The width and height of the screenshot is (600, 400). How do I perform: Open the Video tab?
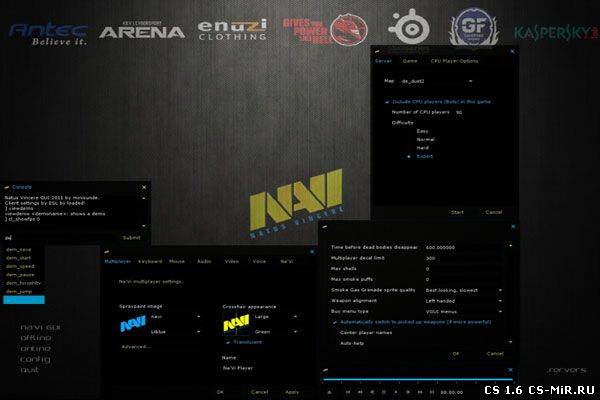[x=232, y=261]
